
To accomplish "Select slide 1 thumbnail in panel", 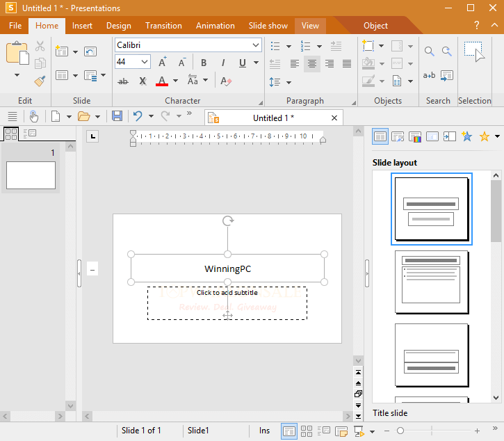I will tap(31, 175).
